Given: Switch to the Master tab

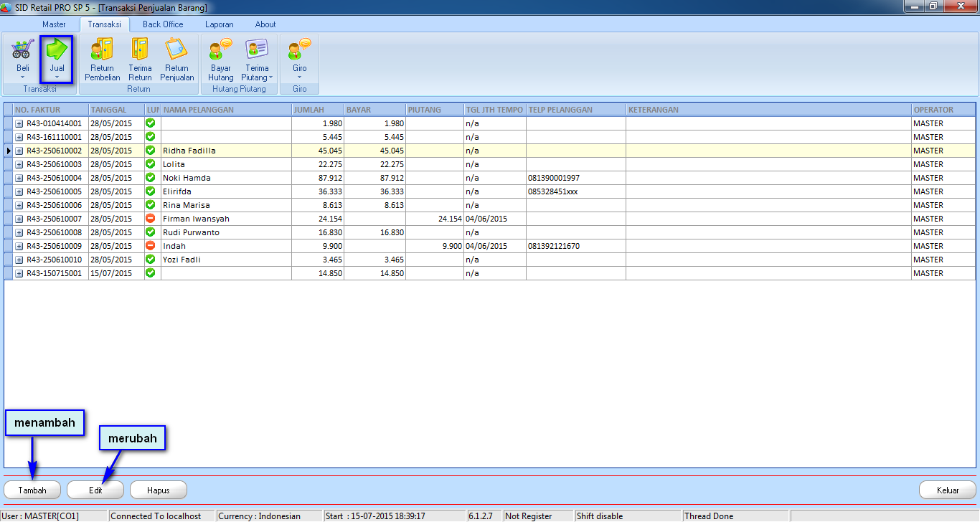Looking at the screenshot, I should click(x=54, y=24).
